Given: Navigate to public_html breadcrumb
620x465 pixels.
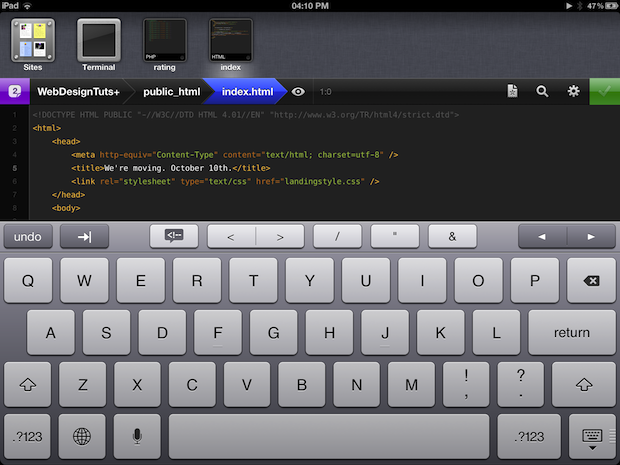Looking at the screenshot, I should click(x=171, y=92).
